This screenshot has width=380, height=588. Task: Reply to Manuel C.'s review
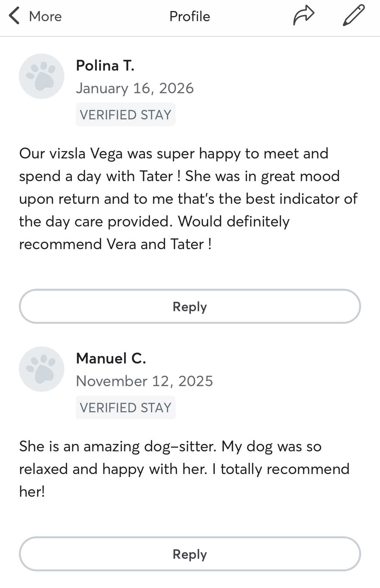(x=190, y=554)
